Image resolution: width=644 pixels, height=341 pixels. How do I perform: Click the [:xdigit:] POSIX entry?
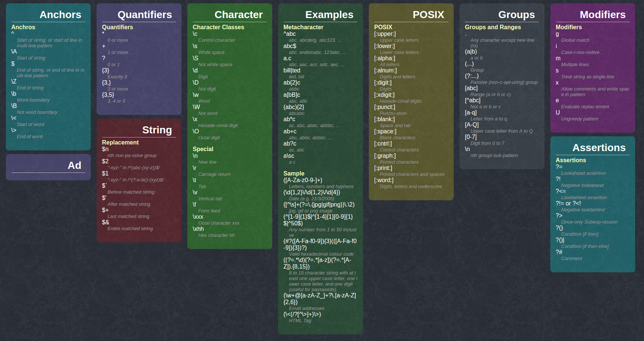click(384, 95)
